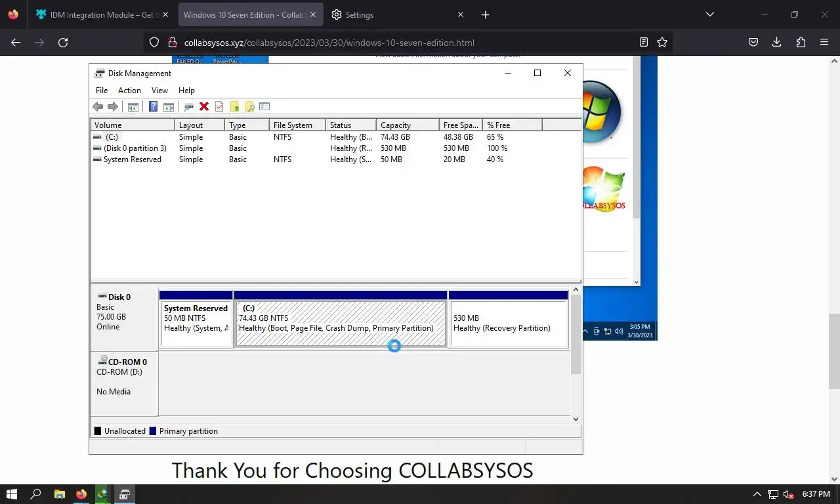Click the site security padlock icon
The image size is (840, 504).
click(172, 43)
